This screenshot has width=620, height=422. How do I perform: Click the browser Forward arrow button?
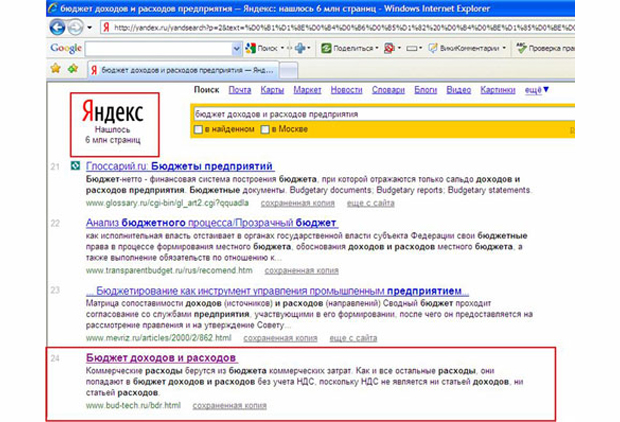75,28
